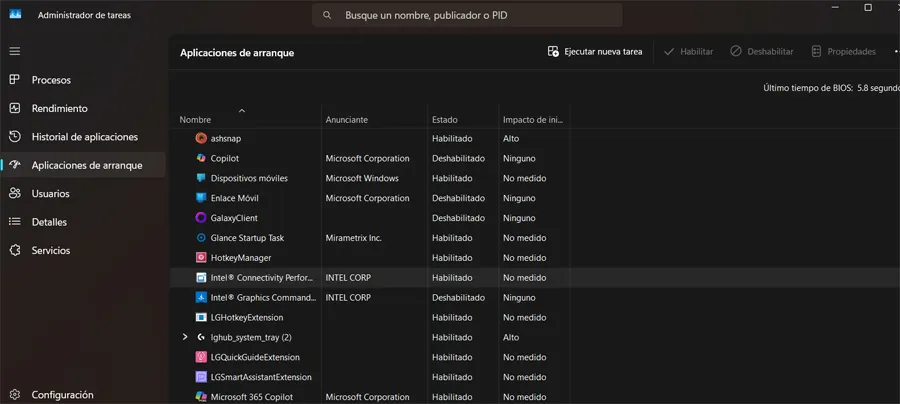
Task: Click the Habilitar button
Action: point(688,51)
